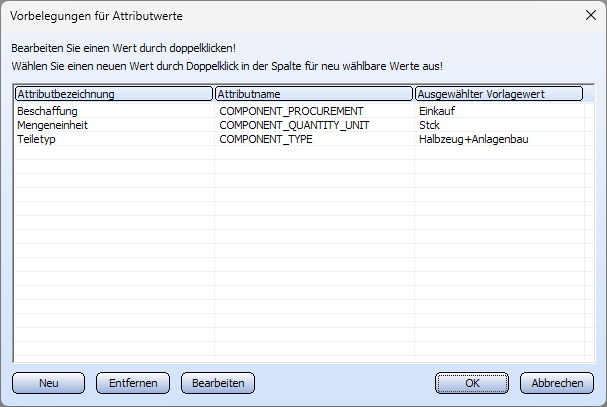Click the Entfernen button
The image size is (607, 407).
(x=133, y=383)
